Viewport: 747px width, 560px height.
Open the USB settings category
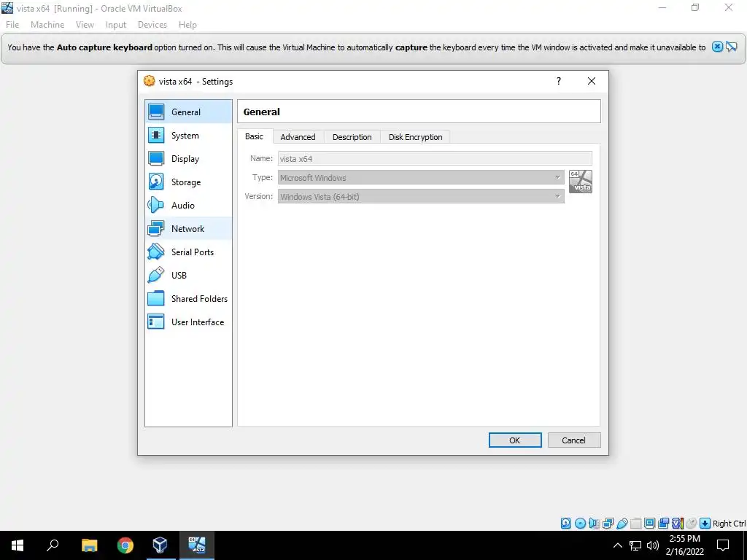(x=188, y=275)
